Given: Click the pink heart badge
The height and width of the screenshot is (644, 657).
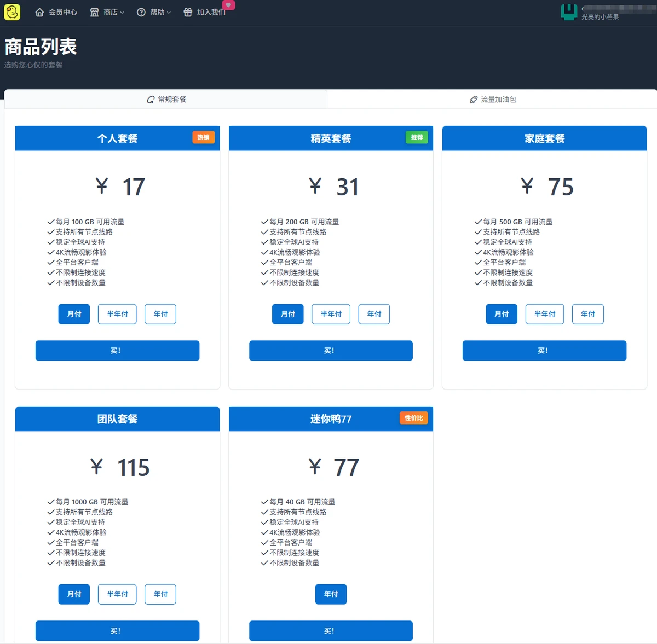Looking at the screenshot, I should click(228, 5).
